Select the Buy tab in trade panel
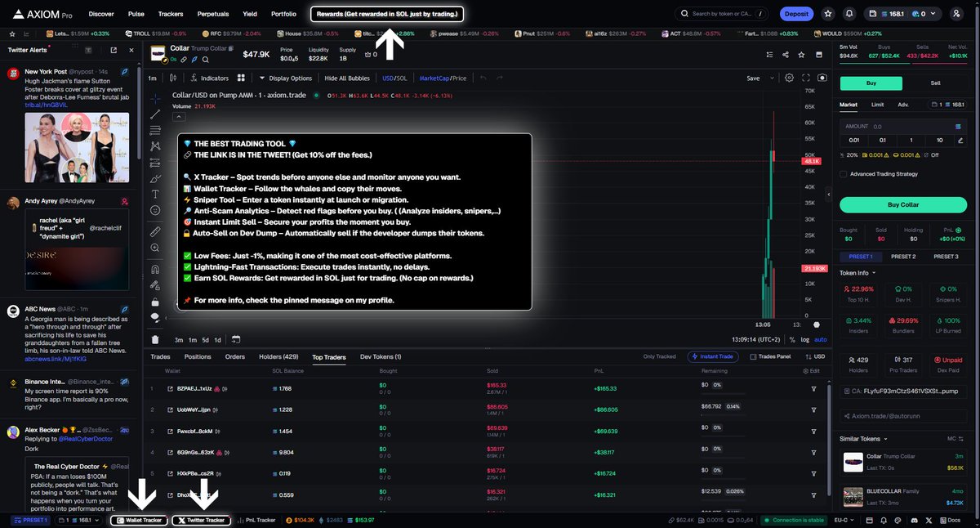 871,83
